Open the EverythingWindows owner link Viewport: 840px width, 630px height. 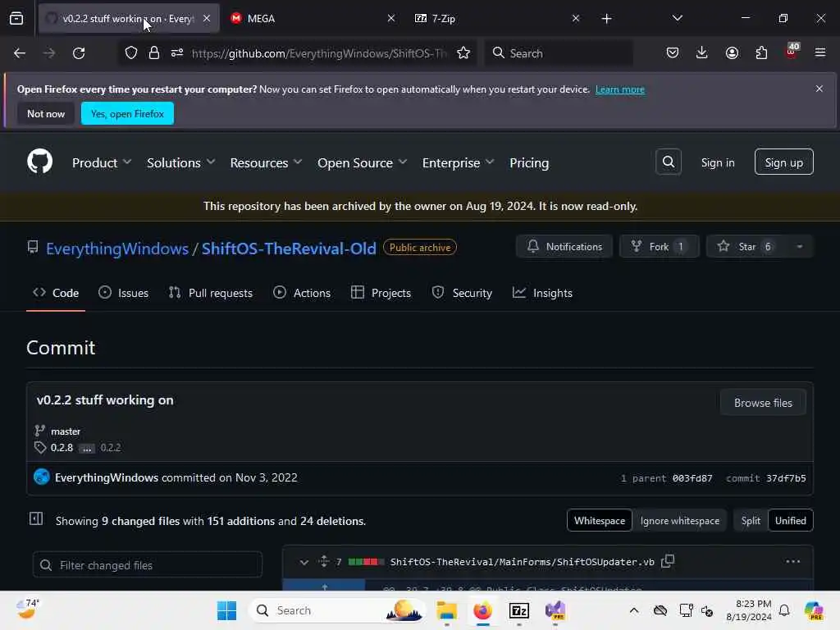(117, 248)
